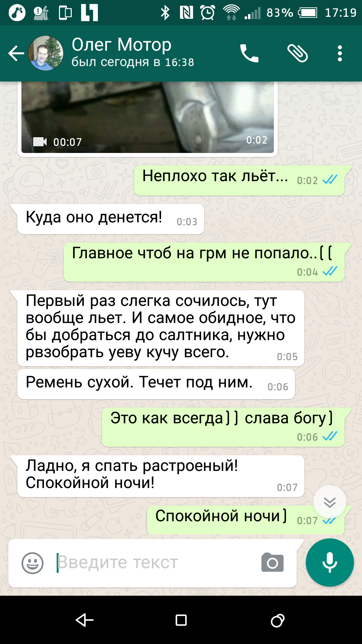362x644 pixels.
Task: Open the emoji picker in message box
Action: point(33,563)
